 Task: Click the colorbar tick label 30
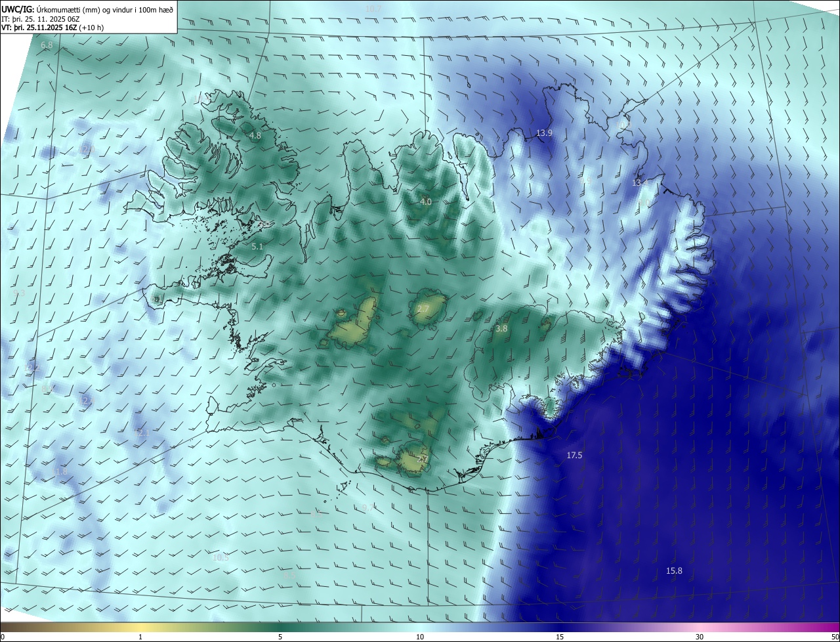pos(700,637)
